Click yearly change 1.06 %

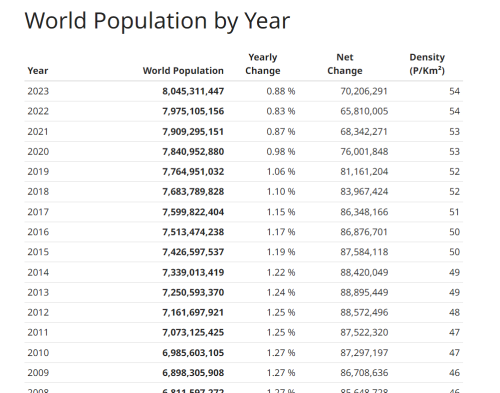coord(281,172)
